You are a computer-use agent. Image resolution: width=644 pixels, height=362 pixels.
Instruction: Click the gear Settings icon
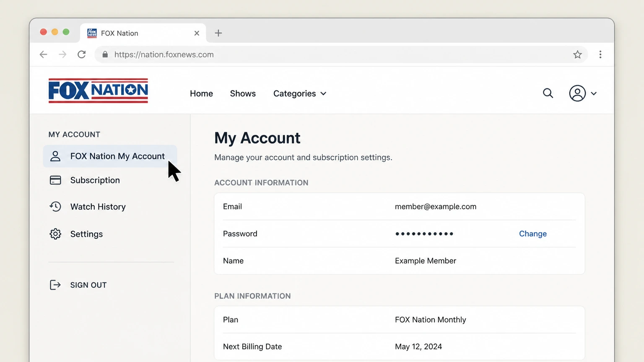click(x=55, y=234)
